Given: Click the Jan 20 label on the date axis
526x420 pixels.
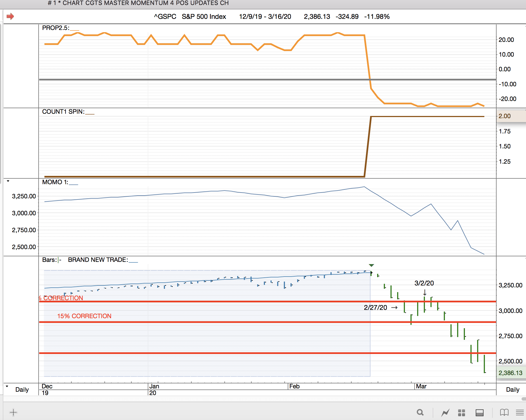Looking at the screenshot, I should [x=154, y=389].
